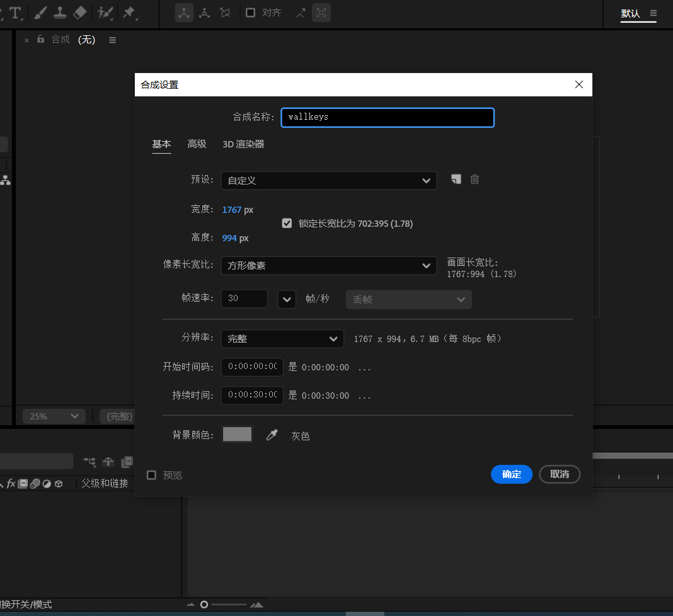
Task: Open the 分辨率 dropdown set to 完整
Action: point(282,339)
